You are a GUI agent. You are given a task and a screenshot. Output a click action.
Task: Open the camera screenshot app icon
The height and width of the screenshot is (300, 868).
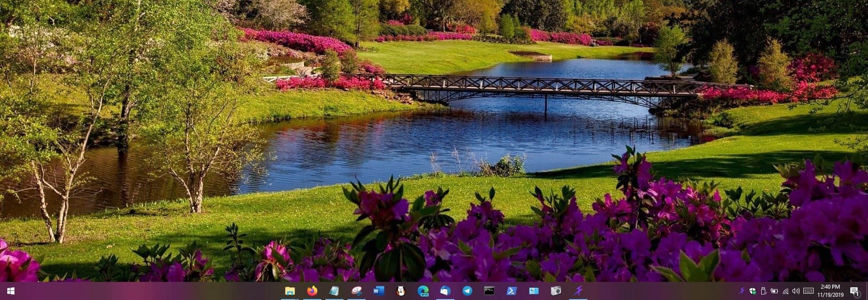[x=556, y=291]
